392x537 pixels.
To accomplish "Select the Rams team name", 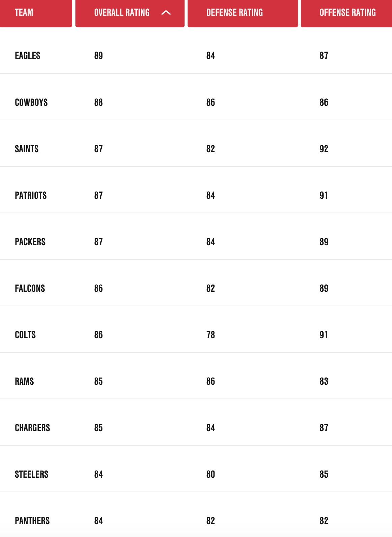I will pyautogui.click(x=24, y=381).
